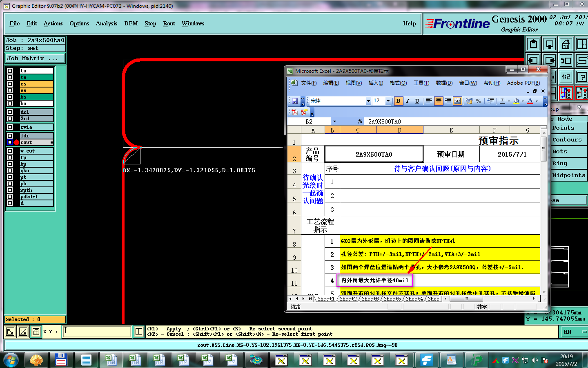The image size is (588, 368).
Task: Open the font name dropdown in Excel
Action: pos(368,101)
